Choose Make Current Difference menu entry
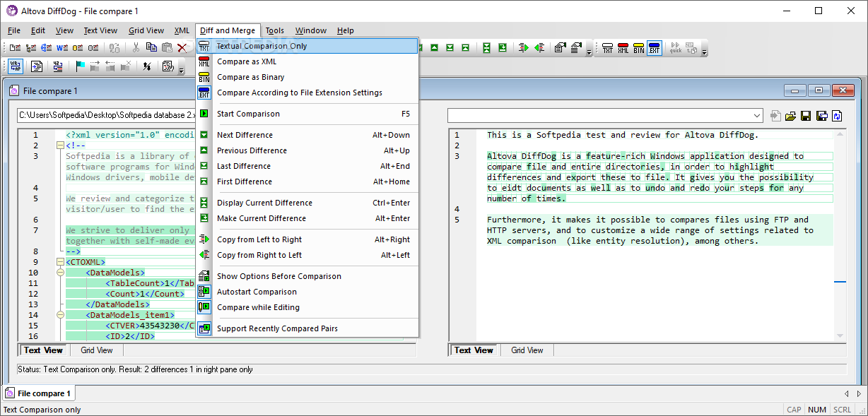868x416 pixels. 307,218
